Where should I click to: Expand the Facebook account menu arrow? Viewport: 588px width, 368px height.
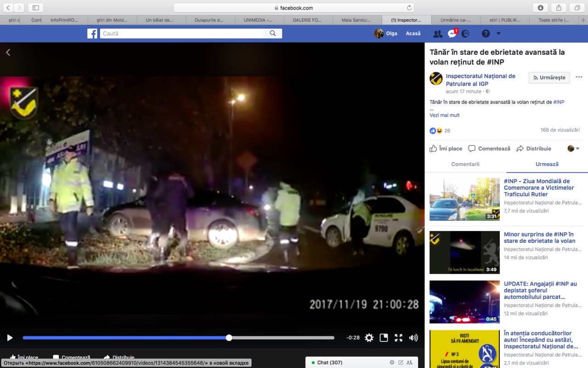[498, 34]
